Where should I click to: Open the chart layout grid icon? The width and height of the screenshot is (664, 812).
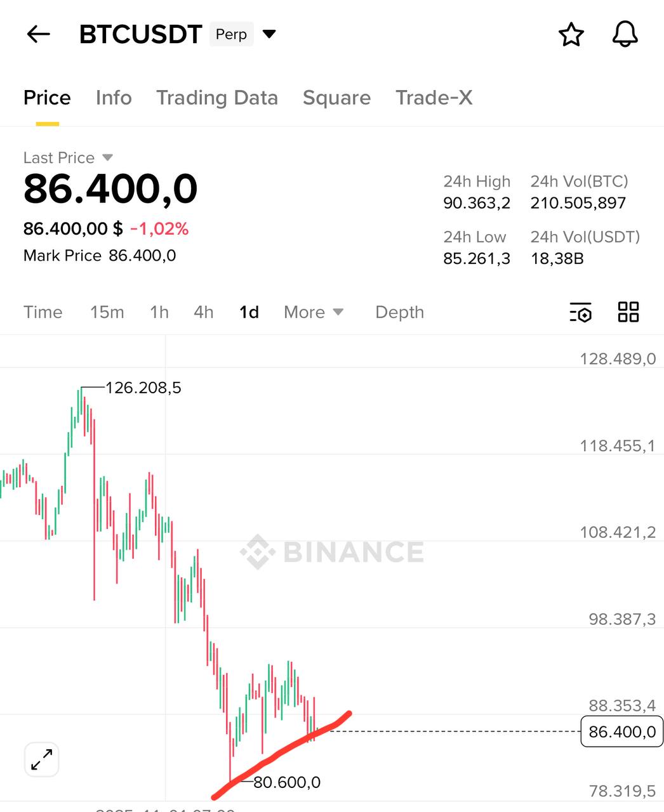click(x=628, y=312)
